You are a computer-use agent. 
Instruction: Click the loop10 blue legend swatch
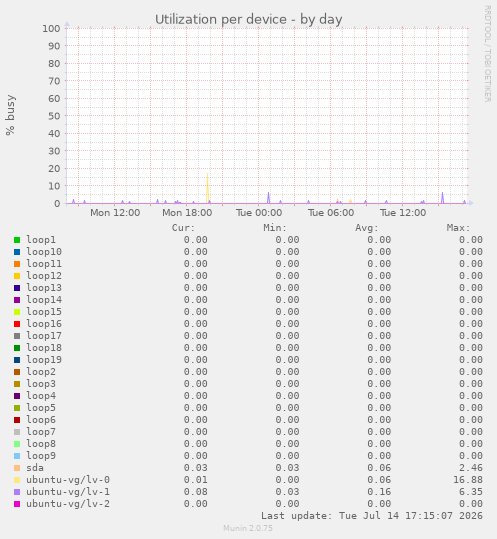[x=17, y=252]
